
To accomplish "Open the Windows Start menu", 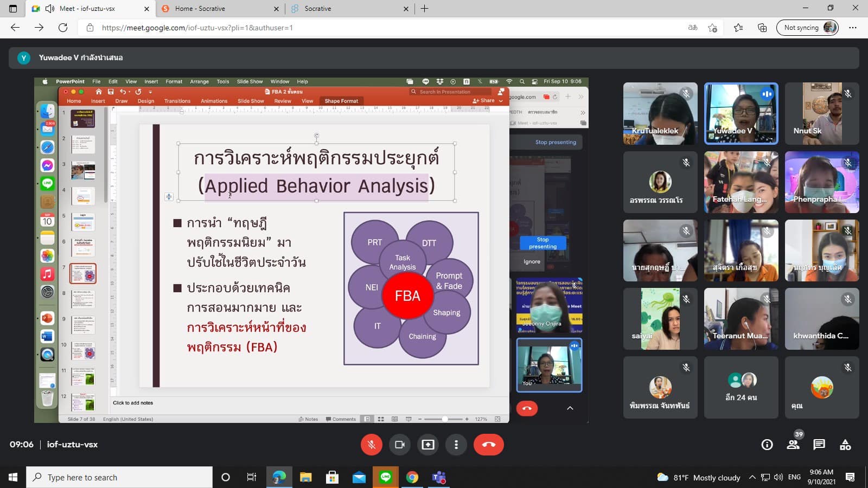I will coord(13,477).
